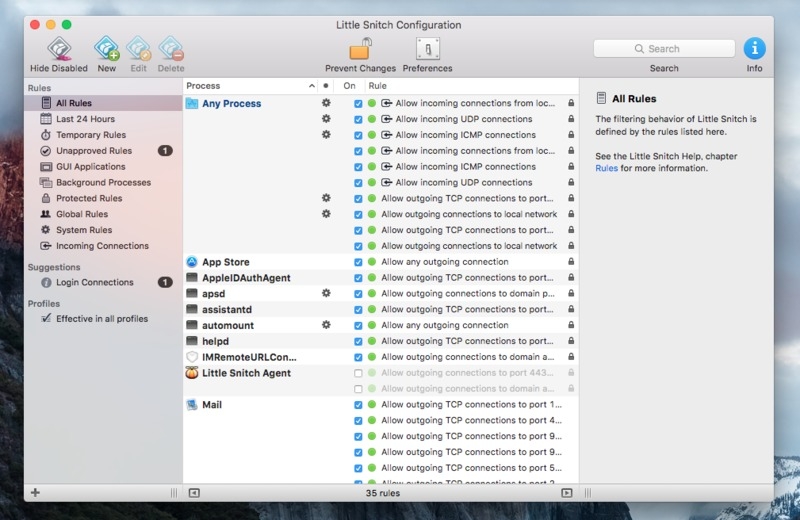The image size is (800, 520).
Task: Focus the Search field
Action: coord(664,49)
